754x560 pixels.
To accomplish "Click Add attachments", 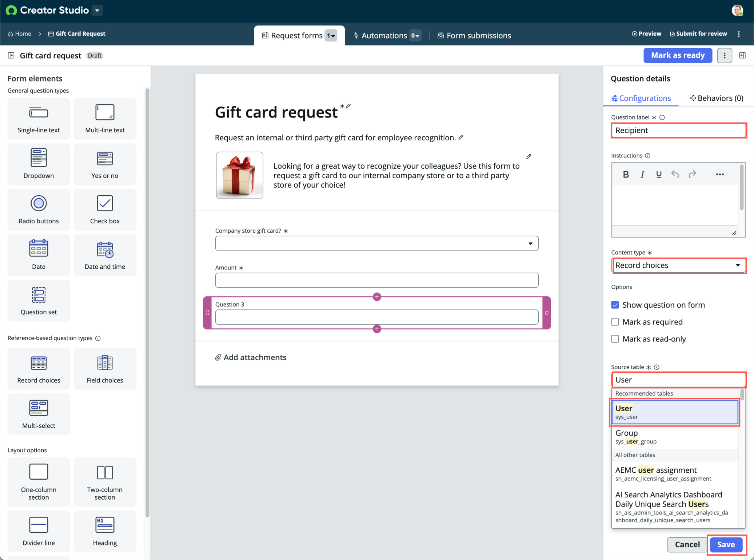I will point(251,357).
